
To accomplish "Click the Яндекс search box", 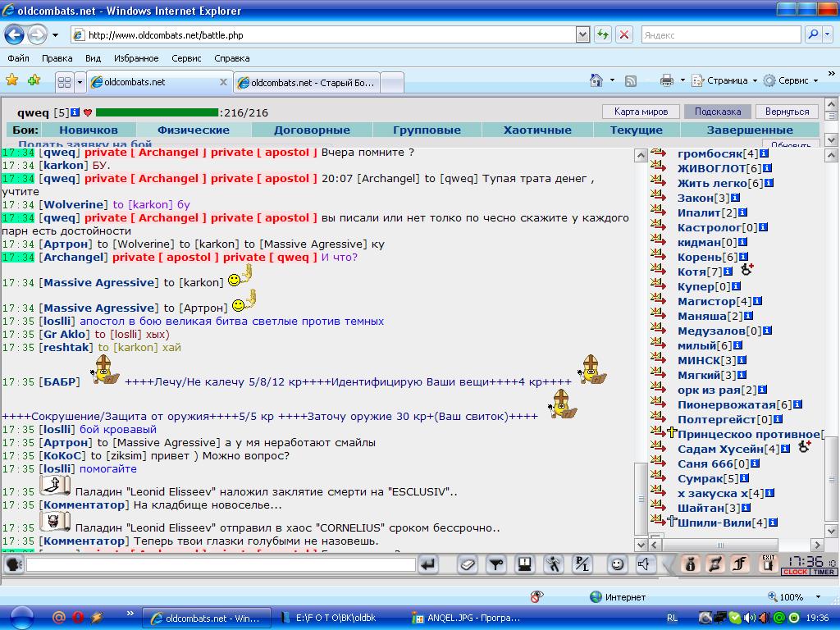I will (722, 34).
